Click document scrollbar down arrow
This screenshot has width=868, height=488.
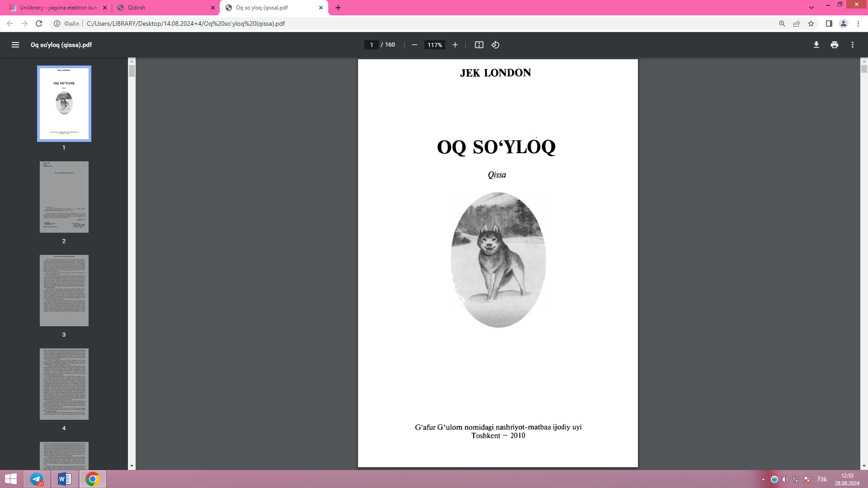(x=864, y=466)
